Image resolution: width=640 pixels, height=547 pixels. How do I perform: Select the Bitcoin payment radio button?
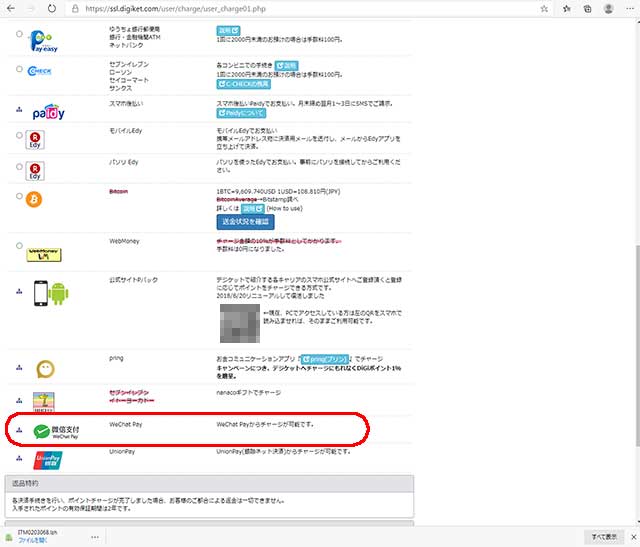pos(19,196)
